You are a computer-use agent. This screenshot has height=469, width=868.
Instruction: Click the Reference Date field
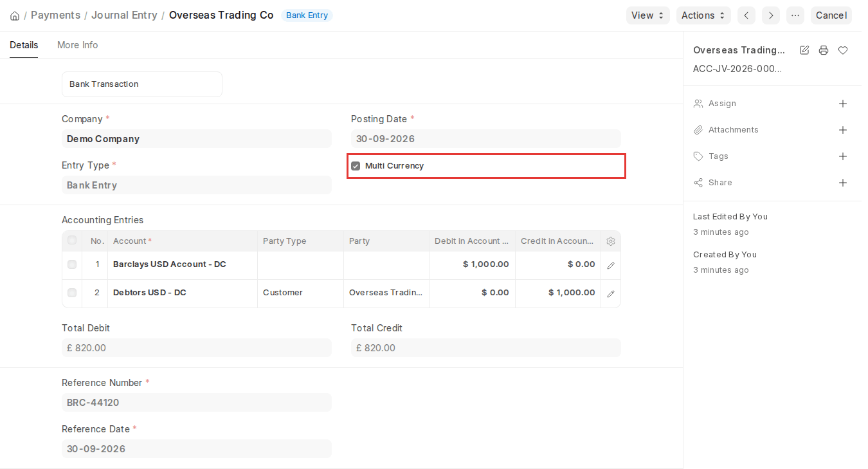(x=197, y=449)
